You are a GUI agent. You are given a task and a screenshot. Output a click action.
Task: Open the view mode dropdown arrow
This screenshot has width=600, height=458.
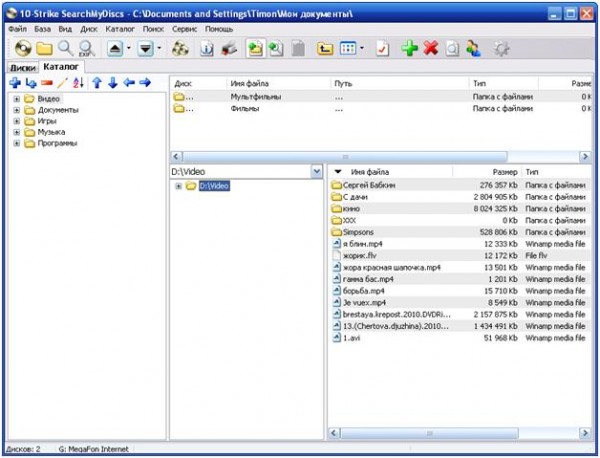click(362, 49)
